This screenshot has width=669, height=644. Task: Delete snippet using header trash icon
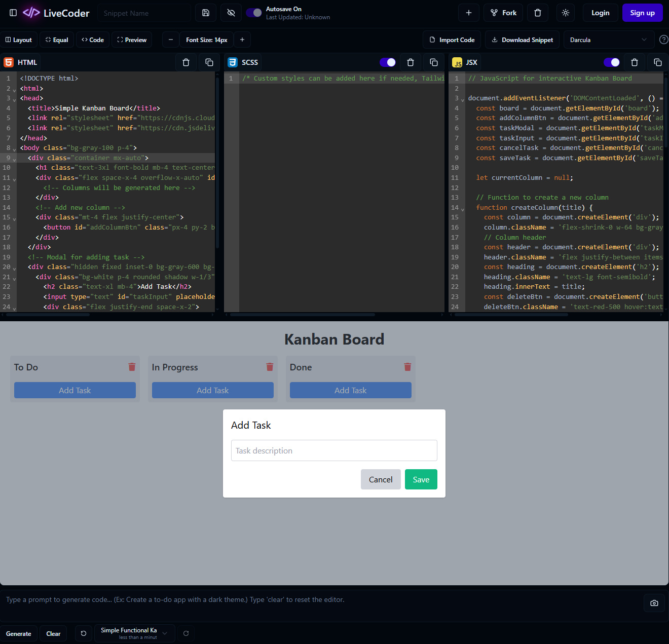click(538, 13)
